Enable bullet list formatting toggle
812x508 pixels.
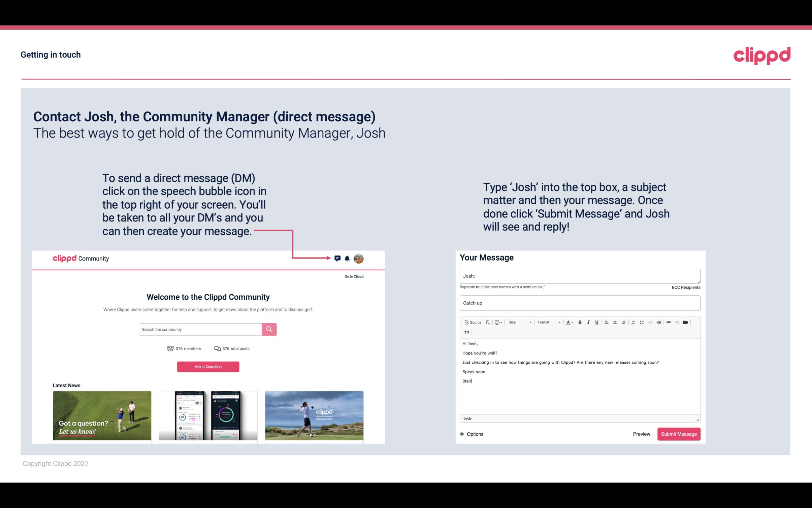point(643,322)
